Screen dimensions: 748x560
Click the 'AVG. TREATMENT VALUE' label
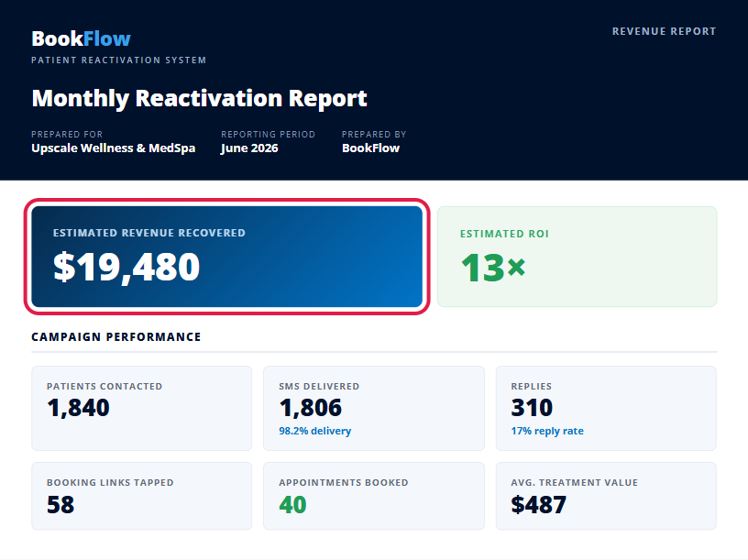[x=575, y=483]
